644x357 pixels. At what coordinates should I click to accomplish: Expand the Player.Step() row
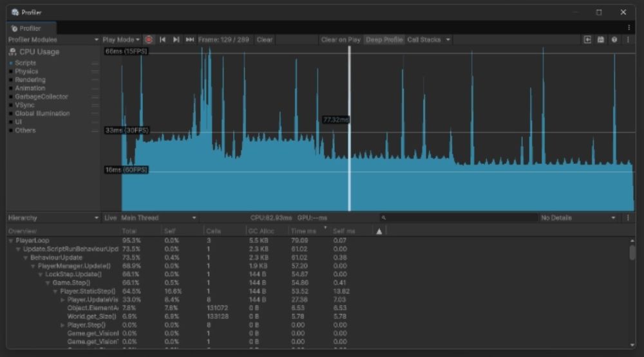62,325
